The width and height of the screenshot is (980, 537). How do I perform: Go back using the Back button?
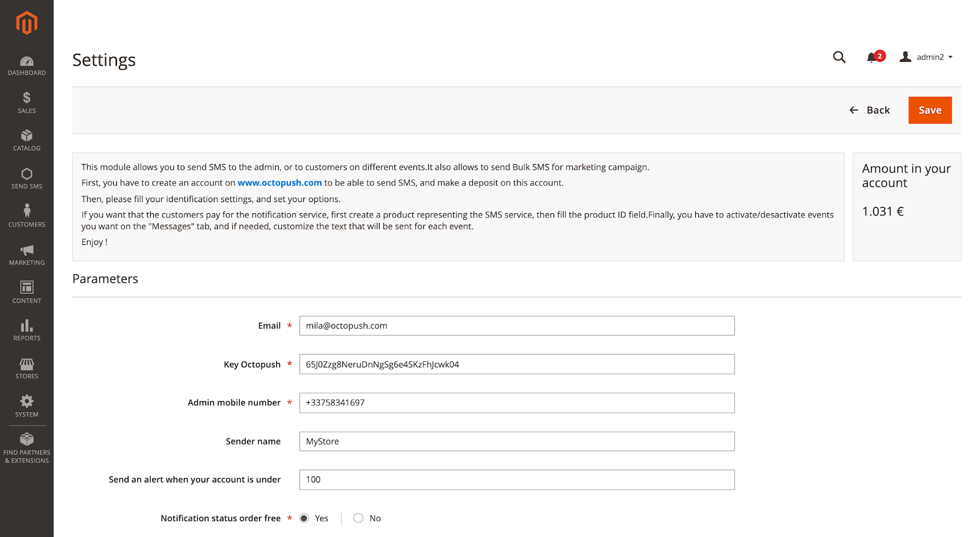tap(870, 110)
